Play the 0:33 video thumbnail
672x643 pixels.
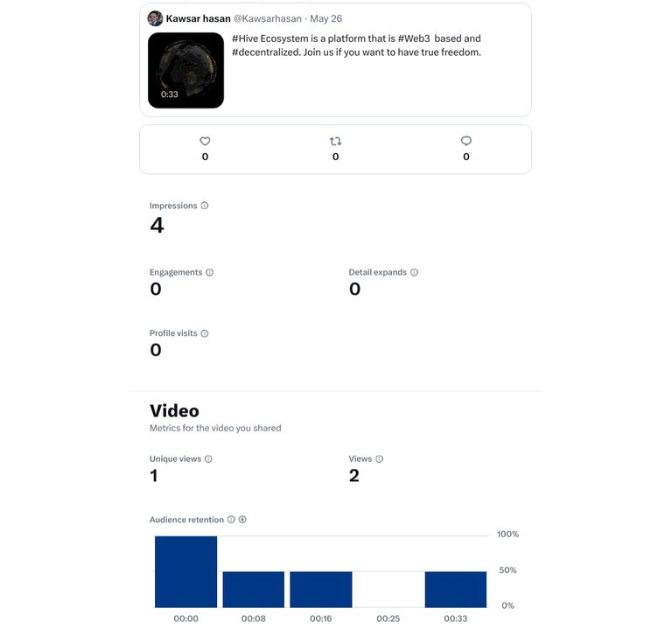pos(185,70)
